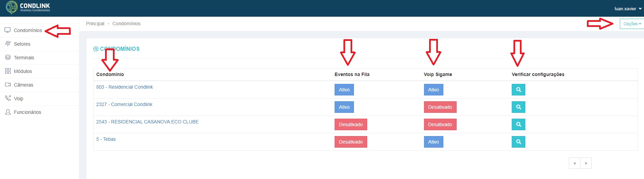Screen dimensions: 644x179
Task: Open the 5 - Tebas condominium link
Action: pos(106,139)
